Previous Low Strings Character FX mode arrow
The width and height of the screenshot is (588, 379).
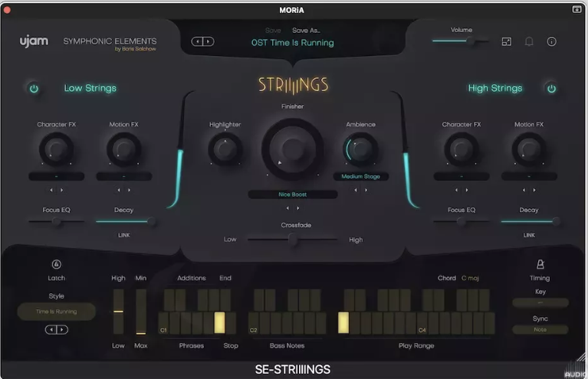[x=51, y=190]
